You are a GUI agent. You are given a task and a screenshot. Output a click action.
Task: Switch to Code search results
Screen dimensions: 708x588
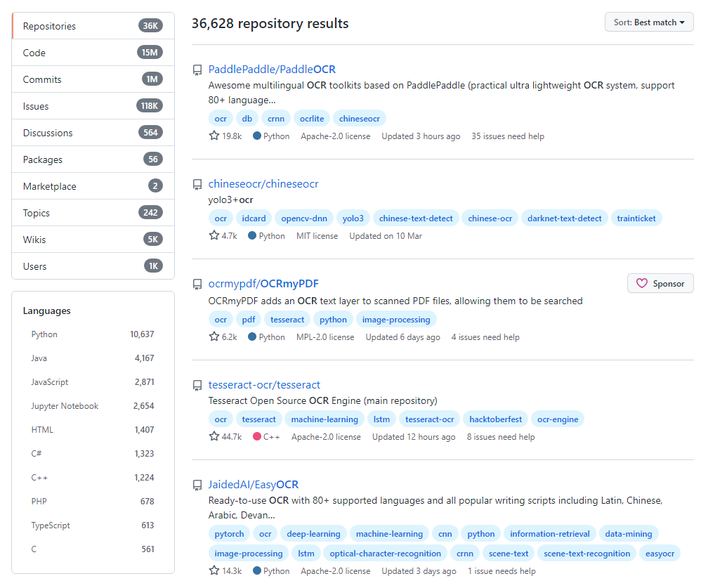[93, 53]
